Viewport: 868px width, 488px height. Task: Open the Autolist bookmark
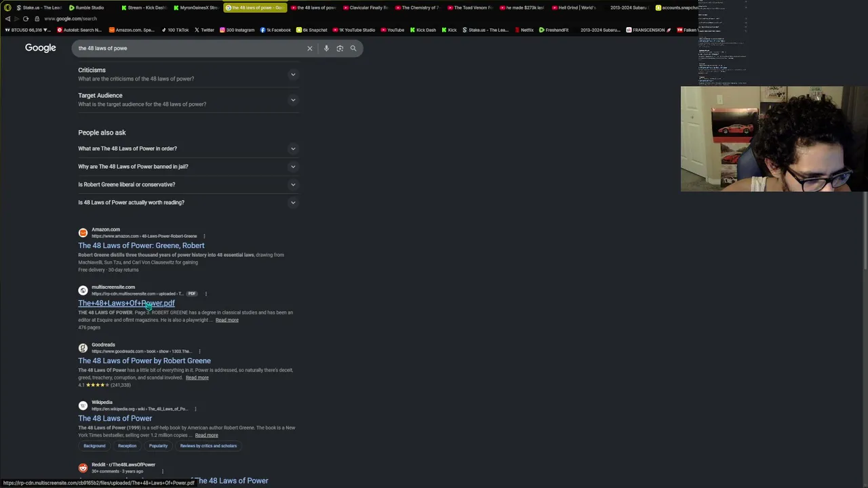pos(79,30)
